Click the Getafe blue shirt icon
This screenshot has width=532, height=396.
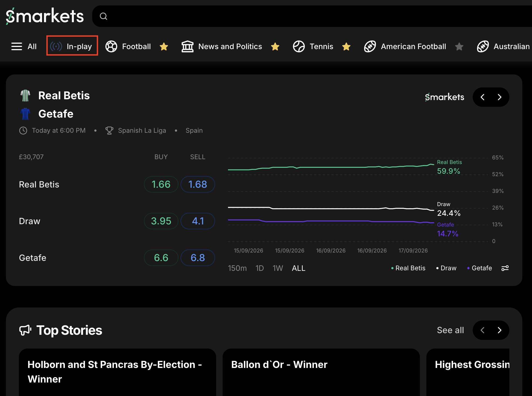[25, 114]
